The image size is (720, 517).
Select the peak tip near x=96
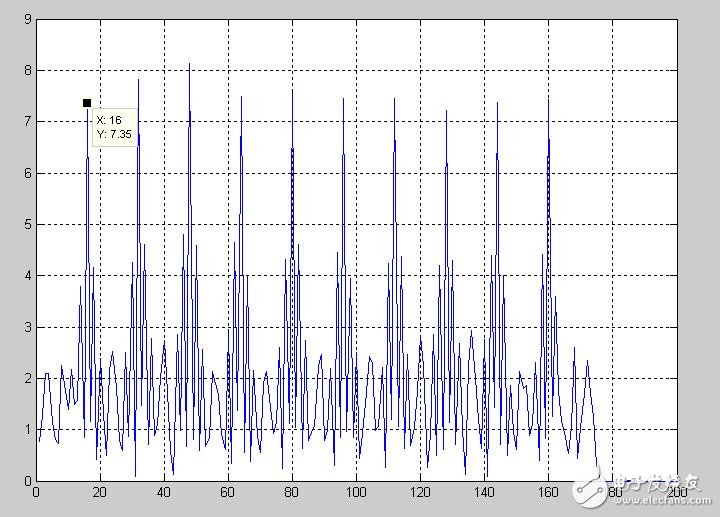[343, 98]
